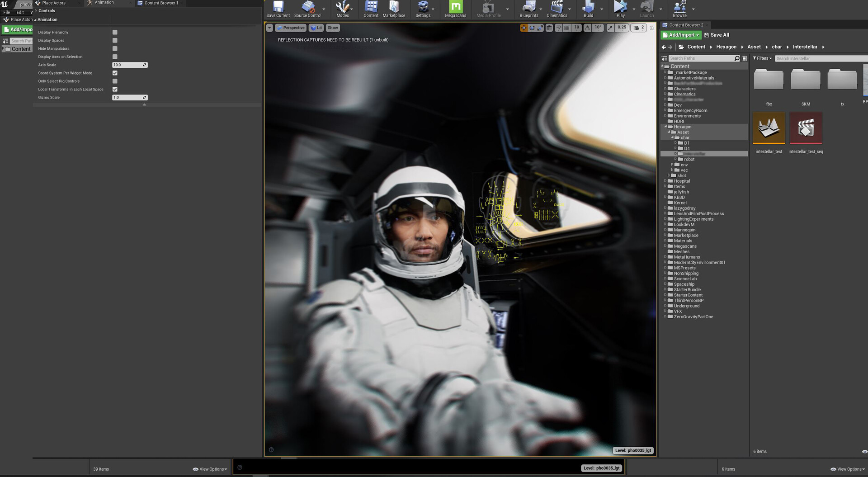Enable Hide Manipulators checkbox
Screen dimensions: 868x477
[x=115, y=48]
